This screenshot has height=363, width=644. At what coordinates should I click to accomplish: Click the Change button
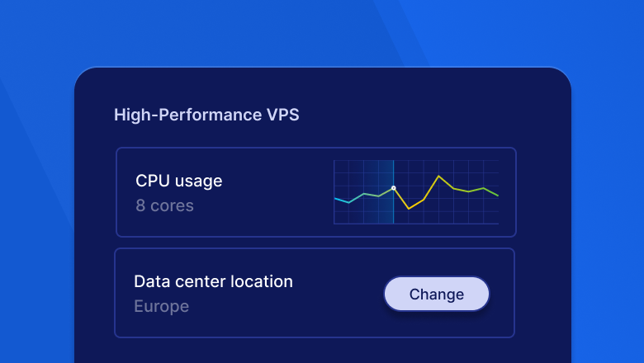(436, 294)
